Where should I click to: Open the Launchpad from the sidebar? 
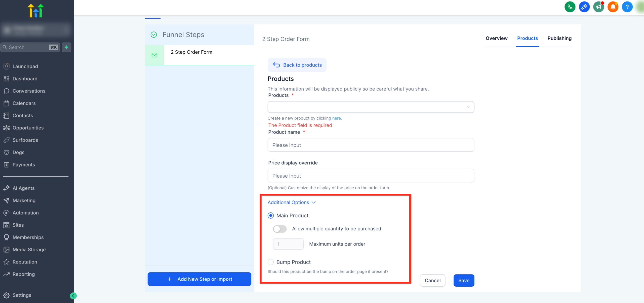pyautogui.click(x=25, y=66)
